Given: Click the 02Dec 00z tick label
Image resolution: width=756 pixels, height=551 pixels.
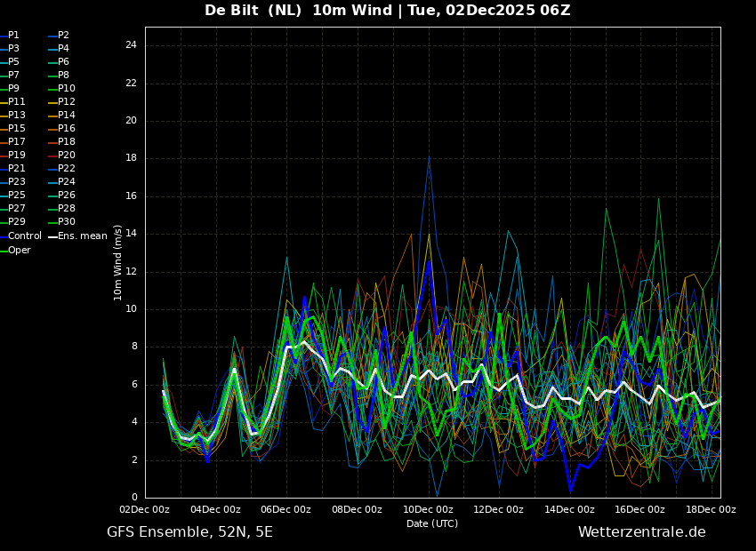Looking at the screenshot, I should pyautogui.click(x=145, y=509).
